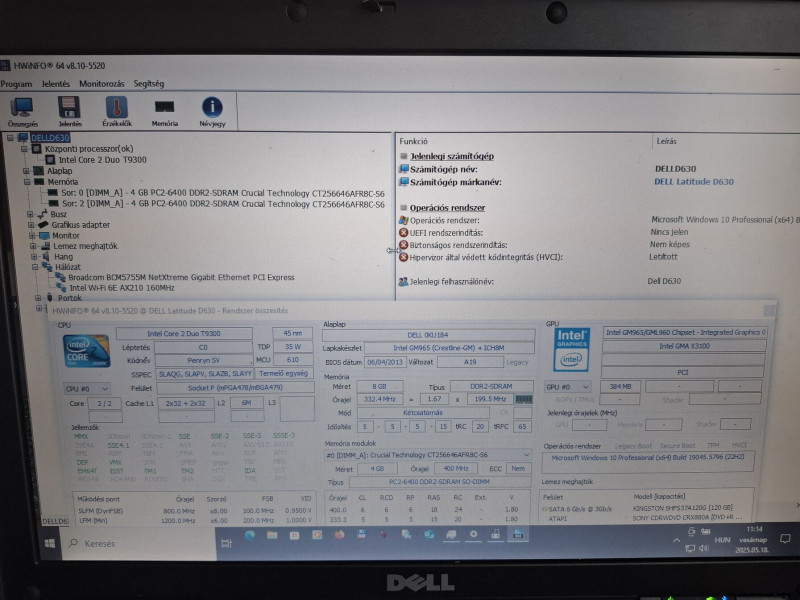Expand the Lemez meghajtók node
This screenshot has width=800, height=600.
33,246
